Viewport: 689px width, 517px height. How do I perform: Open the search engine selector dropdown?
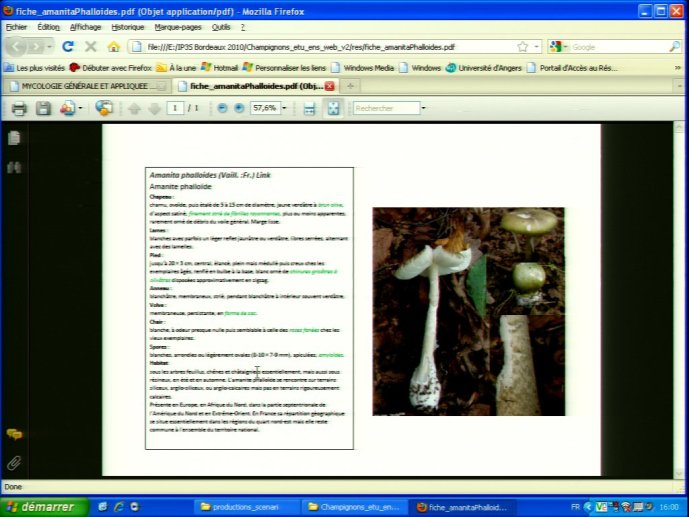pyautogui.click(x=558, y=47)
